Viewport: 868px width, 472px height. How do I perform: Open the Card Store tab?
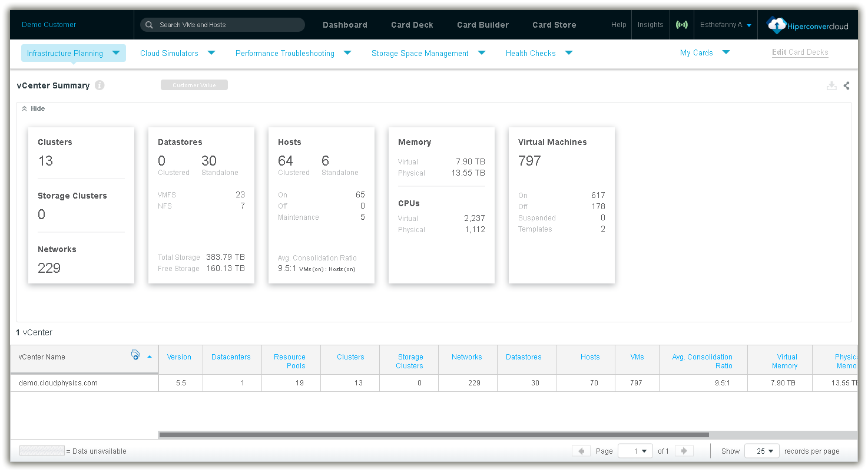[554, 25]
